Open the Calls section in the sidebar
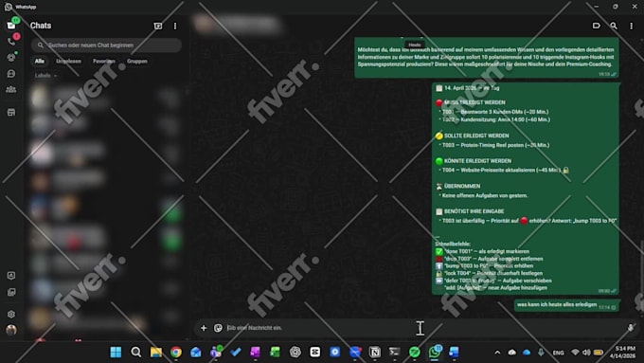The height and width of the screenshot is (363, 644). (11, 41)
